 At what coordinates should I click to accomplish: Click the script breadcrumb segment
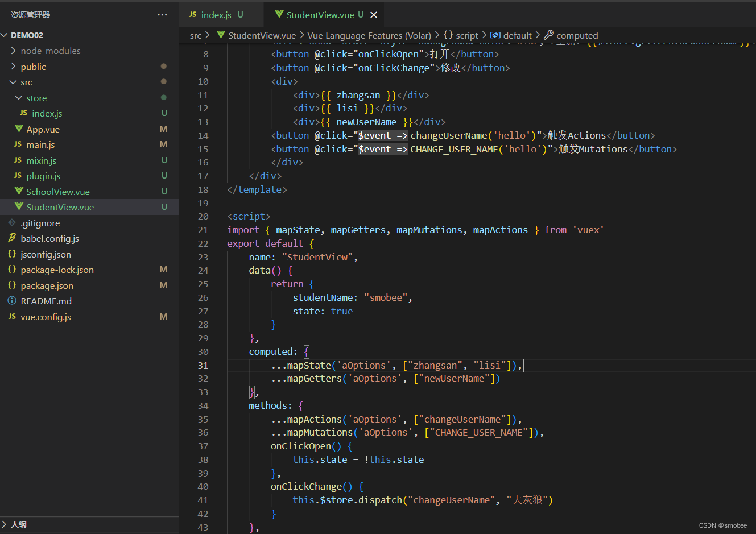[467, 35]
